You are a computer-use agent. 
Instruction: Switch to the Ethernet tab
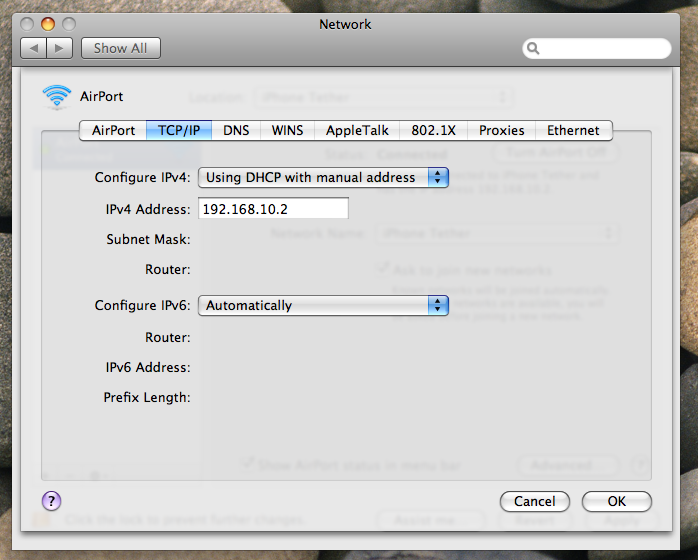pyautogui.click(x=573, y=130)
